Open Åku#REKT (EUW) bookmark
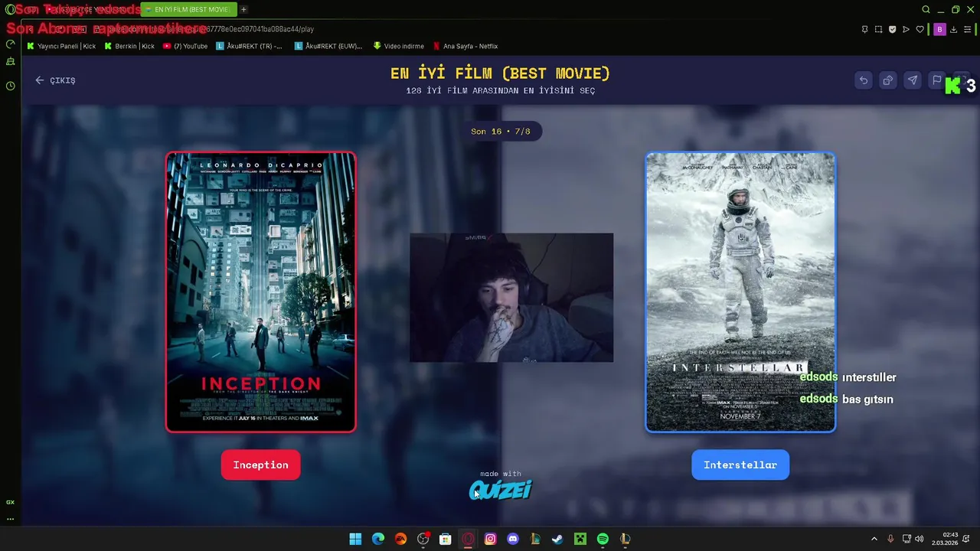Viewport: 980px width, 551px height. coord(328,46)
